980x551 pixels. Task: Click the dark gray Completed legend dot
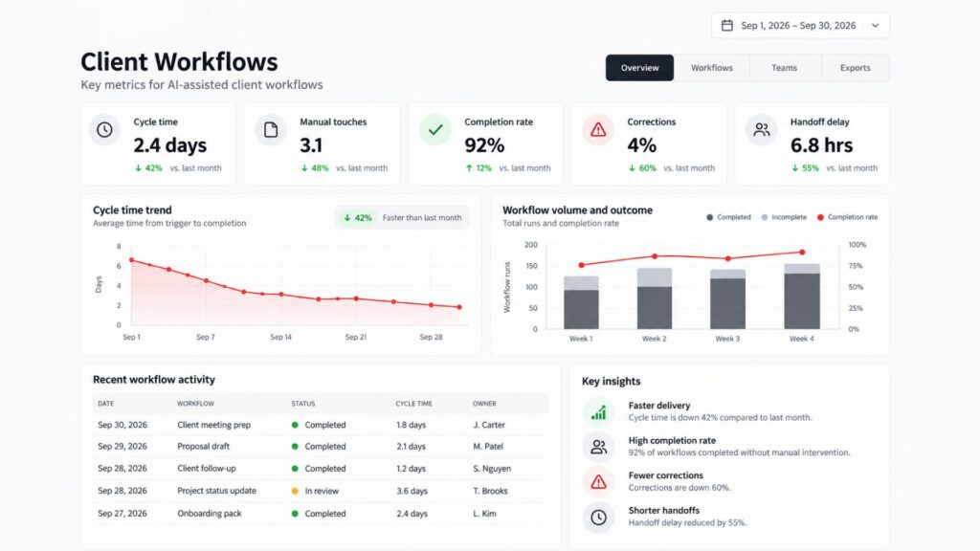pyautogui.click(x=709, y=217)
